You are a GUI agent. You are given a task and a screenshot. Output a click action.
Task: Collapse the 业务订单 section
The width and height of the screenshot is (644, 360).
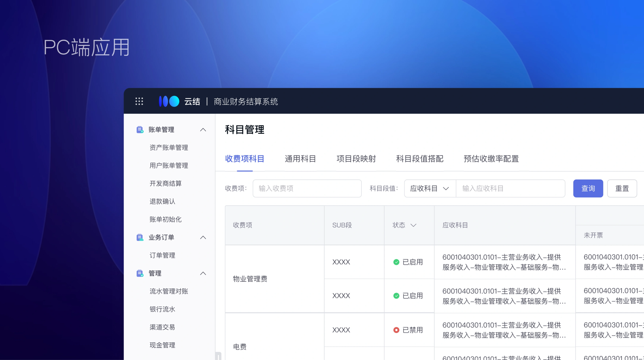(203, 237)
